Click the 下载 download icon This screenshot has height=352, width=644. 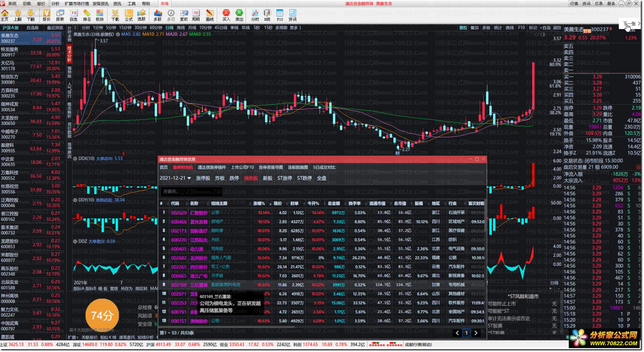pyautogui.click(x=115, y=15)
